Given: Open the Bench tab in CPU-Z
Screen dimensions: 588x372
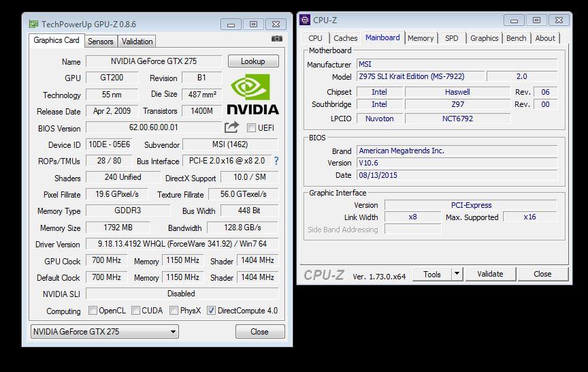Looking at the screenshot, I should click(x=517, y=38).
